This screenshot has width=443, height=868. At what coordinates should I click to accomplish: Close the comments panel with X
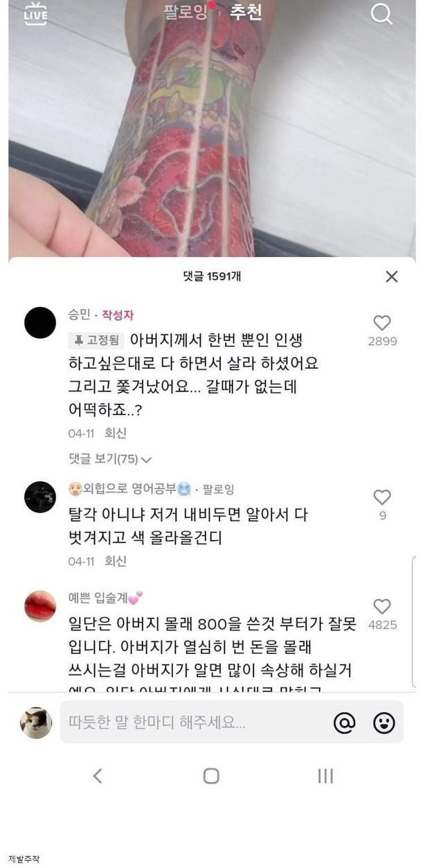click(392, 276)
